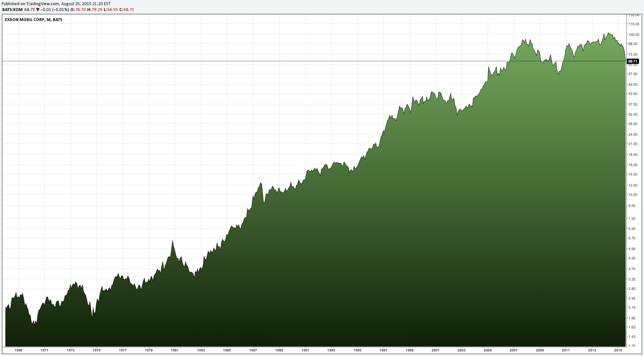Click the 12.00 price axis label
The height and width of the screenshot is (356, 644).
tap(633, 185)
